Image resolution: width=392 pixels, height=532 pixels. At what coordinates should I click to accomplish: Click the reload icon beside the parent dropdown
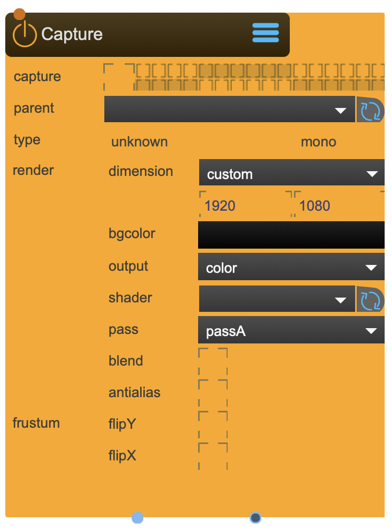pyautogui.click(x=370, y=110)
